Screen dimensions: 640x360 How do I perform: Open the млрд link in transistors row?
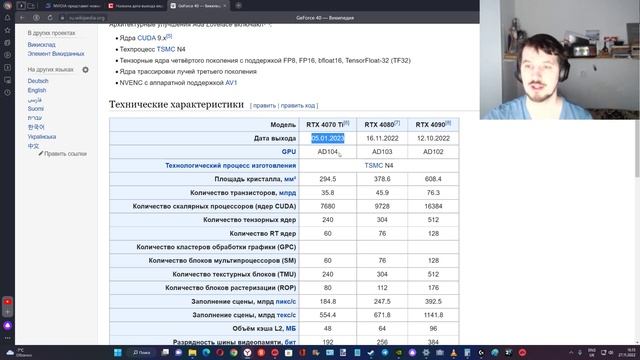click(x=287, y=193)
